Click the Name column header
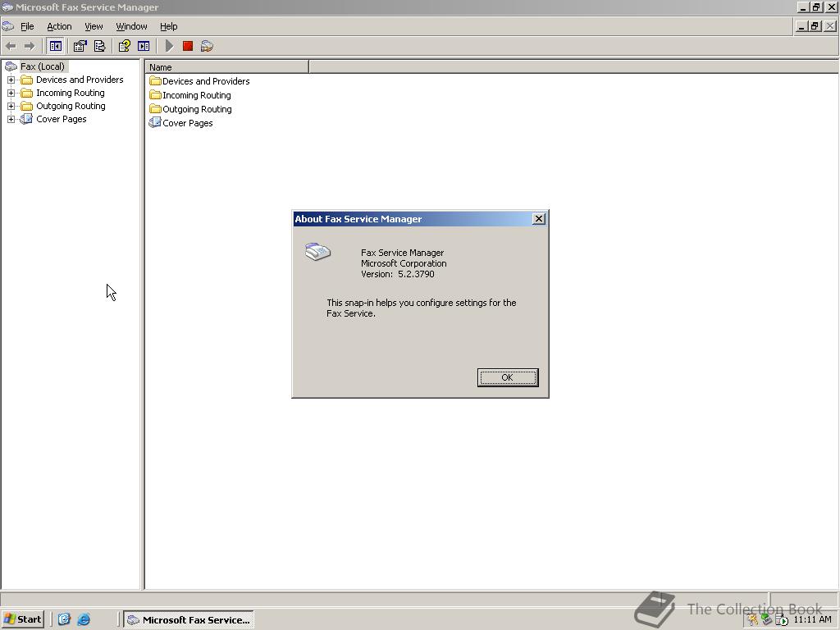Viewport: 840px width, 630px height. 226,67
